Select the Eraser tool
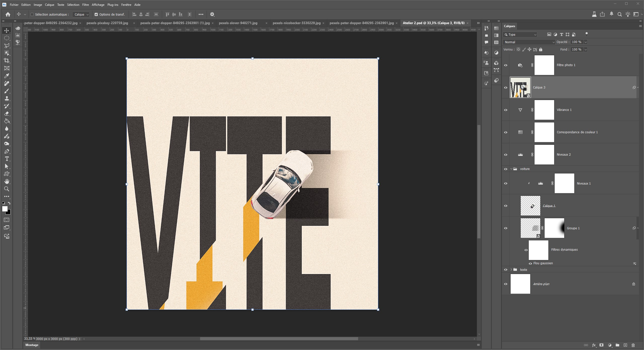The height and width of the screenshot is (350, 644). click(7, 114)
